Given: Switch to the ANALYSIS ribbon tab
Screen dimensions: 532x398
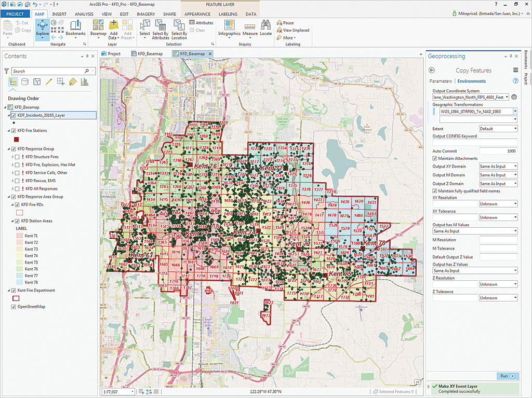Looking at the screenshot, I should point(84,14).
